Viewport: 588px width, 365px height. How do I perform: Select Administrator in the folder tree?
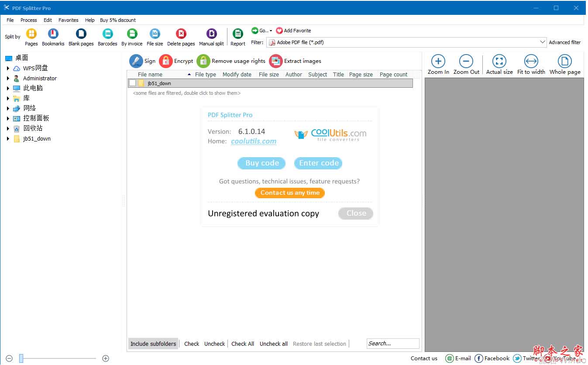coord(40,78)
